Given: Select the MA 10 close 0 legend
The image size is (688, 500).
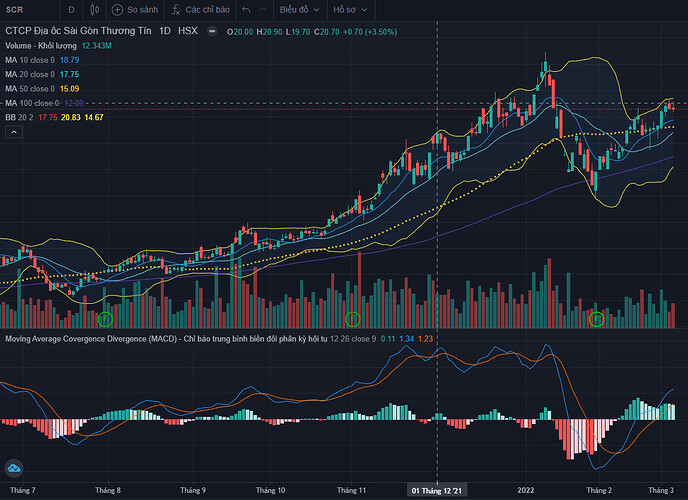Looking at the screenshot, I should coord(30,60).
